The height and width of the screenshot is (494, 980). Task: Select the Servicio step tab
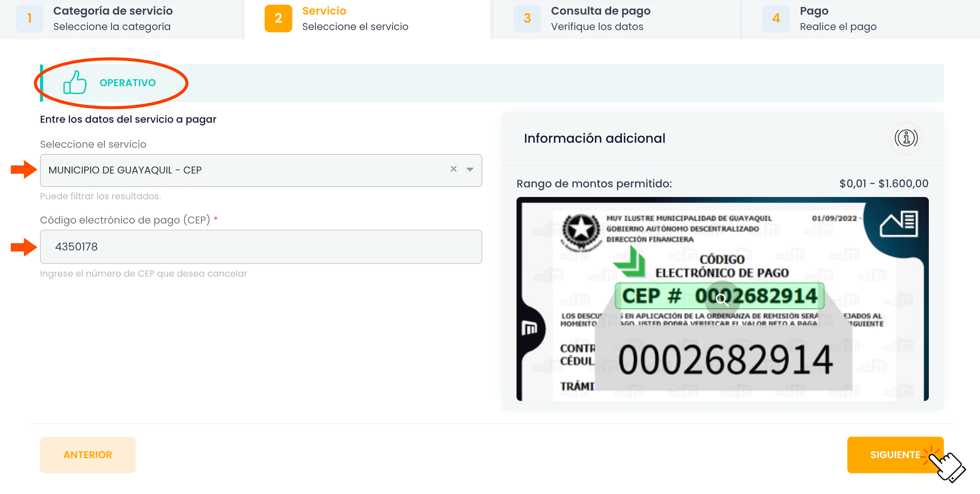367,19
